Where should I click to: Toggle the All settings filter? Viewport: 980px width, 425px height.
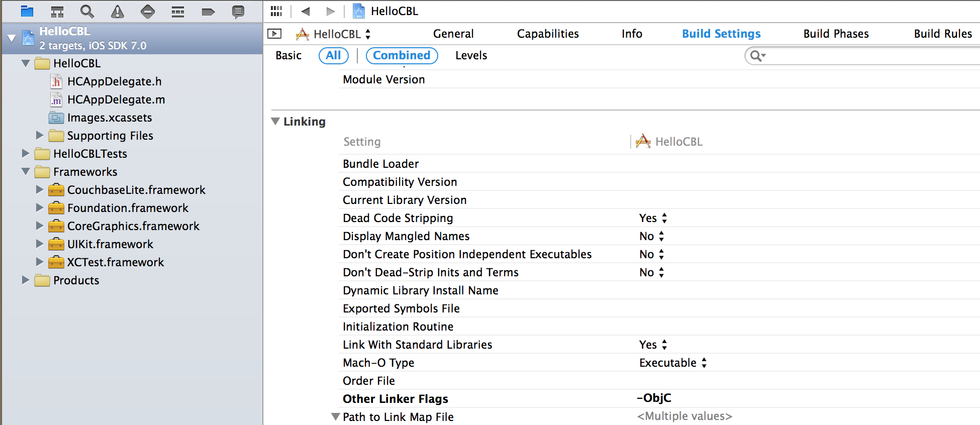[x=333, y=55]
